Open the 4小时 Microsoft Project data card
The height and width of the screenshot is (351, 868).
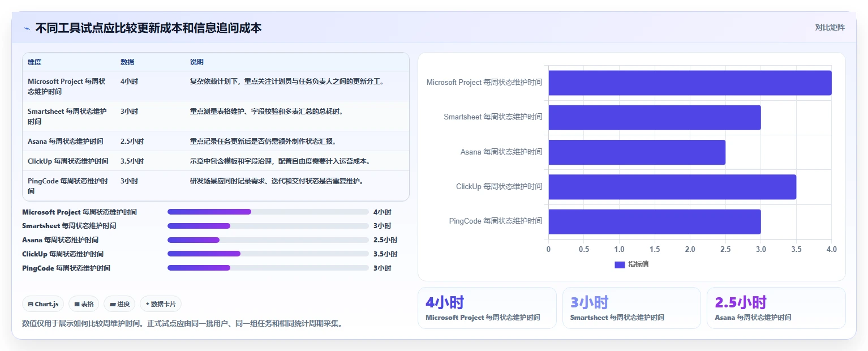click(487, 308)
